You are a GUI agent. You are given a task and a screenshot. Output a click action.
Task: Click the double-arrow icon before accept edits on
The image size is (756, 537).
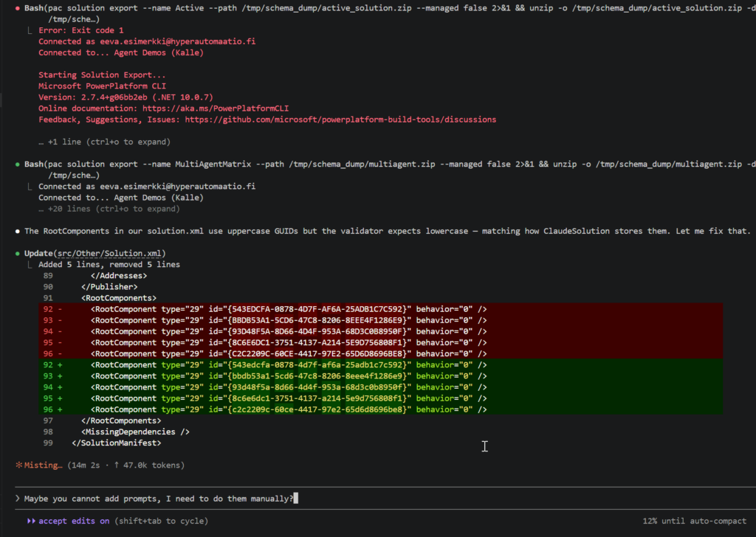click(31, 521)
